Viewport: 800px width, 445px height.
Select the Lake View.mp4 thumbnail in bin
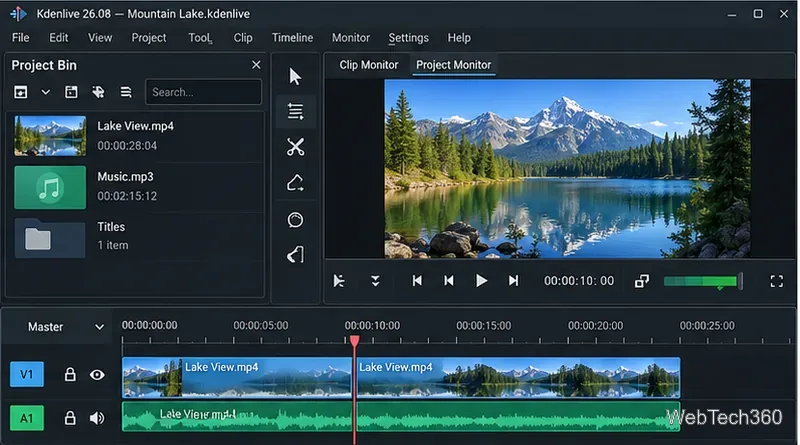[x=50, y=136]
